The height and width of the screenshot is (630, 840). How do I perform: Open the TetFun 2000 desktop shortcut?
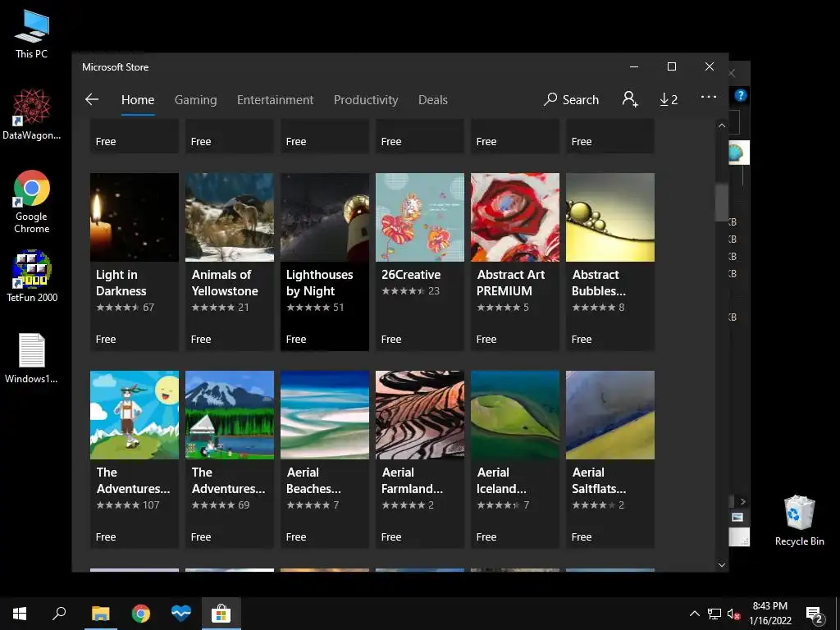click(x=32, y=276)
